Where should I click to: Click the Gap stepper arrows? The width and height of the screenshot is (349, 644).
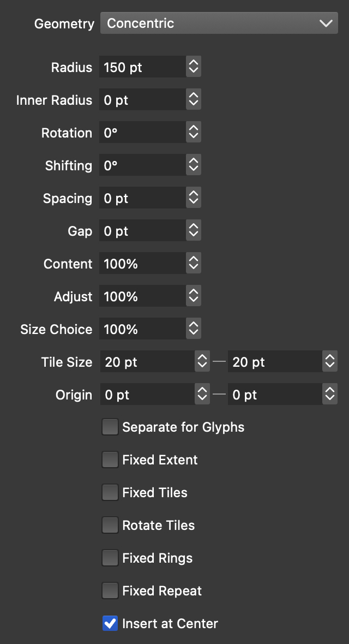click(x=193, y=231)
